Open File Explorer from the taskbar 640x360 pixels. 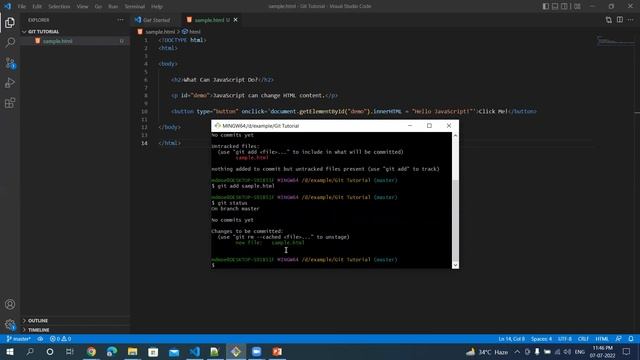click(132, 352)
